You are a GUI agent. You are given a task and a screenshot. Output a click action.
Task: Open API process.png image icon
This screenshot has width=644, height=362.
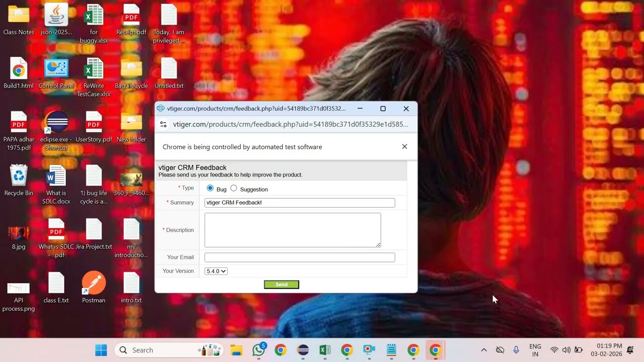click(19, 288)
